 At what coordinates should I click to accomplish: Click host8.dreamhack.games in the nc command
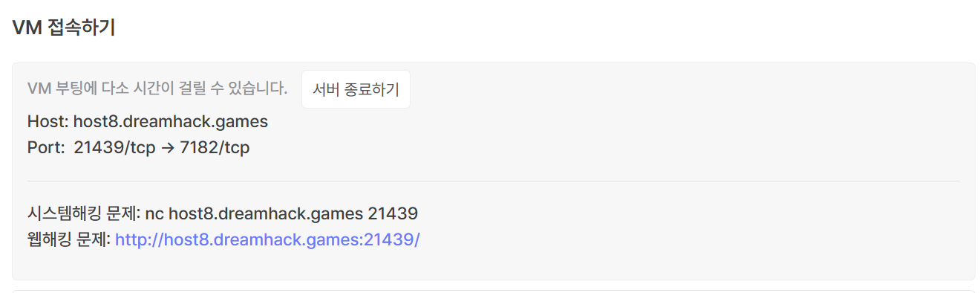[x=266, y=214]
